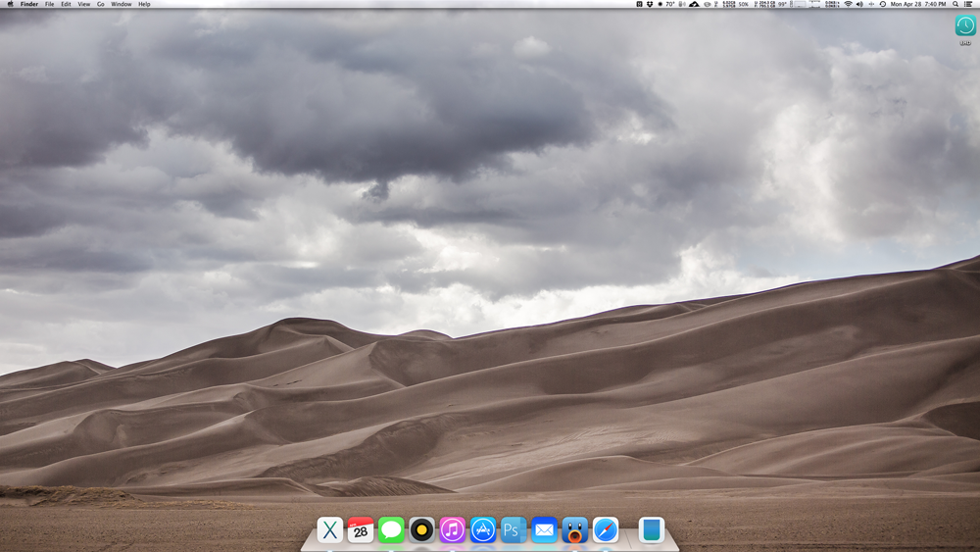The image size is (980, 552).
Task: Click the Dropbox menu bar icon
Action: coord(650,4)
